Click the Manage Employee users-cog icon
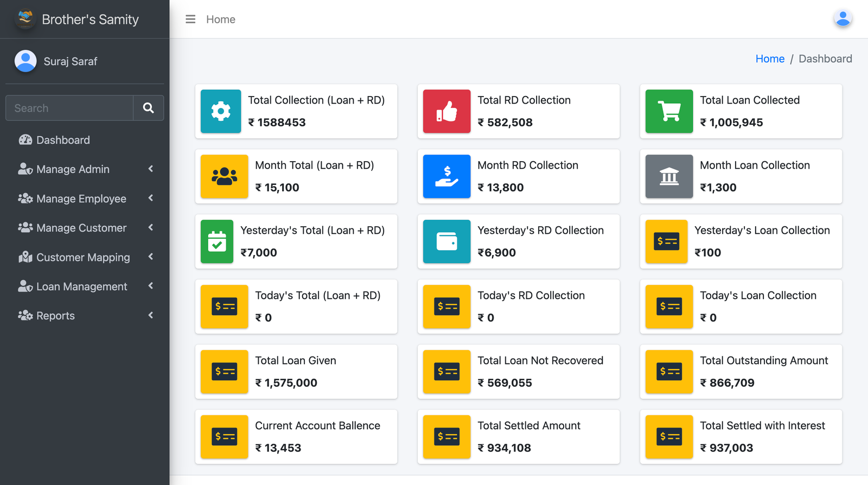Viewport: 868px width, 485px height. click(25, 199)
